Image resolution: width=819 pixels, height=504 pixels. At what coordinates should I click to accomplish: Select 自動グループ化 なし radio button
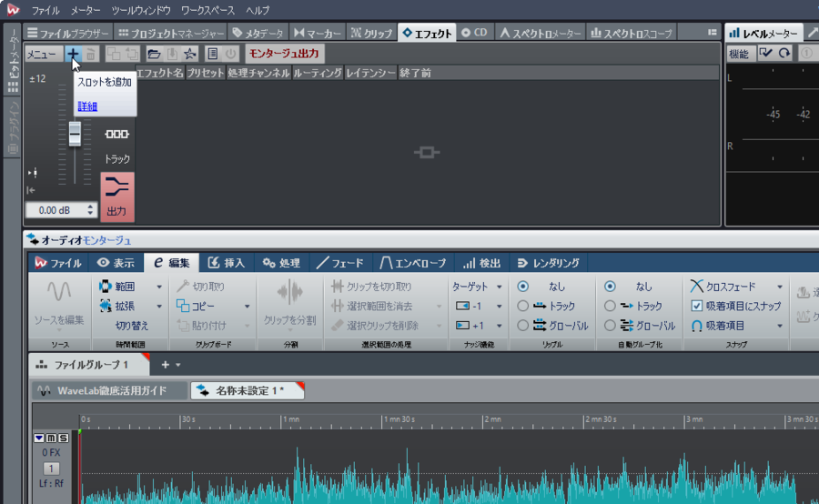coord(610,287)
